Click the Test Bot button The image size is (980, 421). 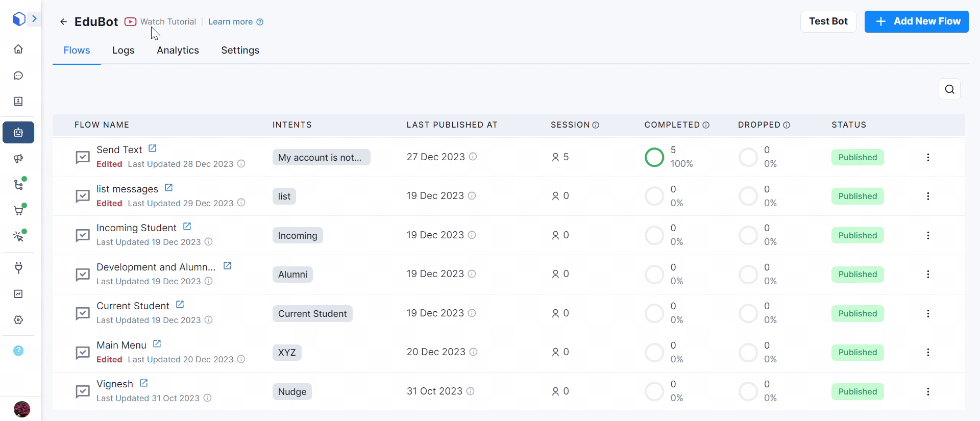pos(828,21)
